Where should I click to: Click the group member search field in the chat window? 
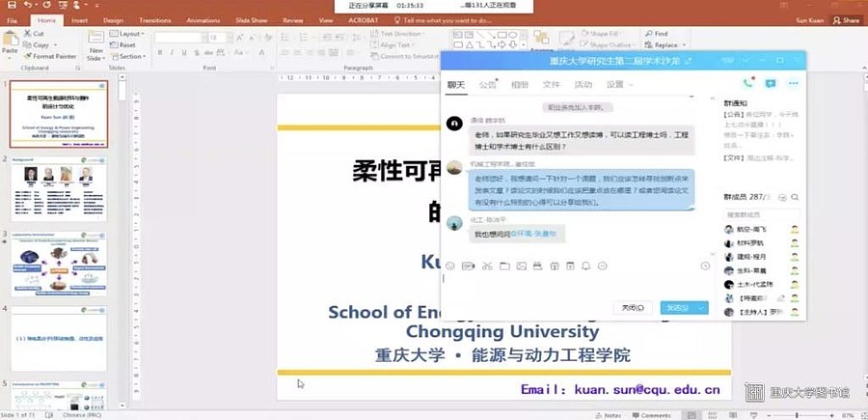(762, 214)
